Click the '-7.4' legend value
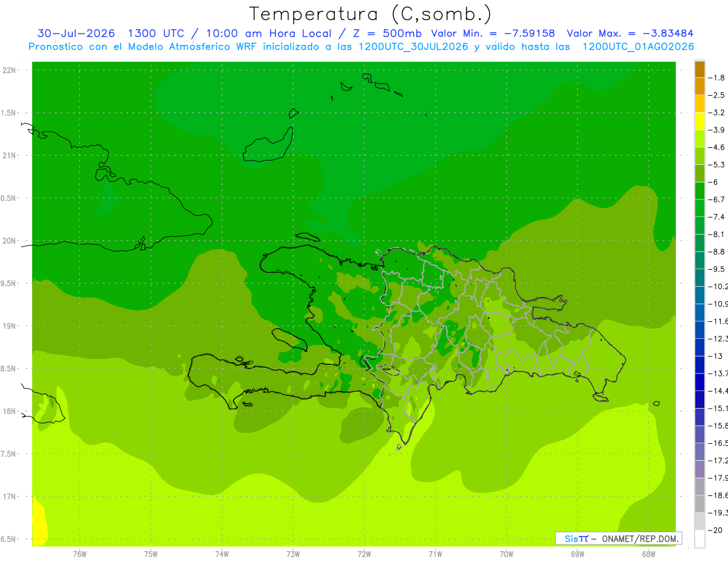The width and height of the screenshot is (728, 562). (x=716, y=217)
